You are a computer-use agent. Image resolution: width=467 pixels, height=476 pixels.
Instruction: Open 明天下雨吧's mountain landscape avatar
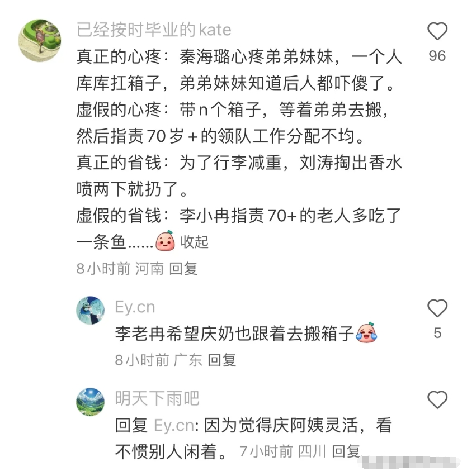tap(90, 402)
